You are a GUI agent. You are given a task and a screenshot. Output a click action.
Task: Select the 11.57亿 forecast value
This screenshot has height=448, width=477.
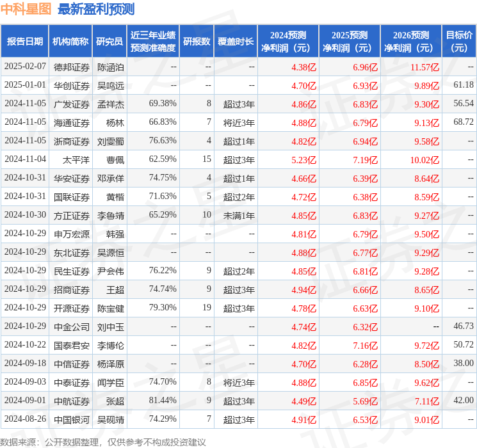point(424,67)
